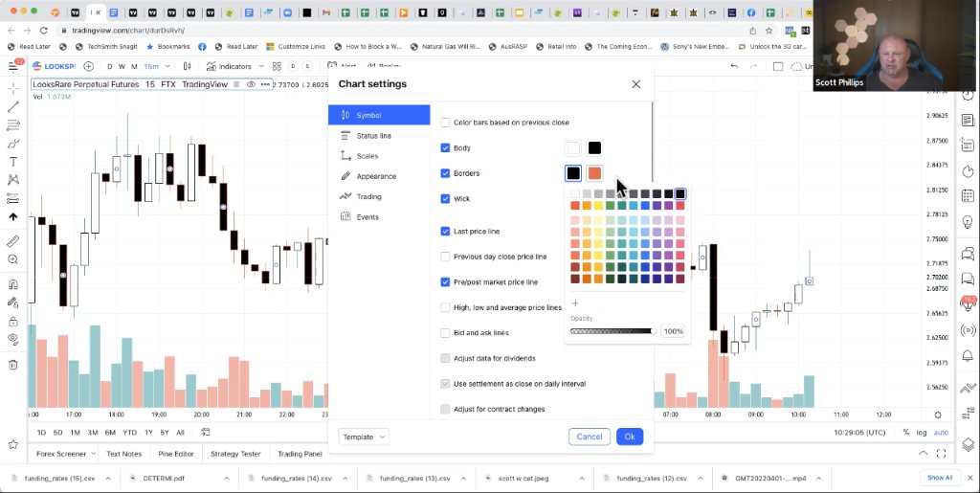
Task: Enable Previous day close price line
Action: (x=445, y=257)
